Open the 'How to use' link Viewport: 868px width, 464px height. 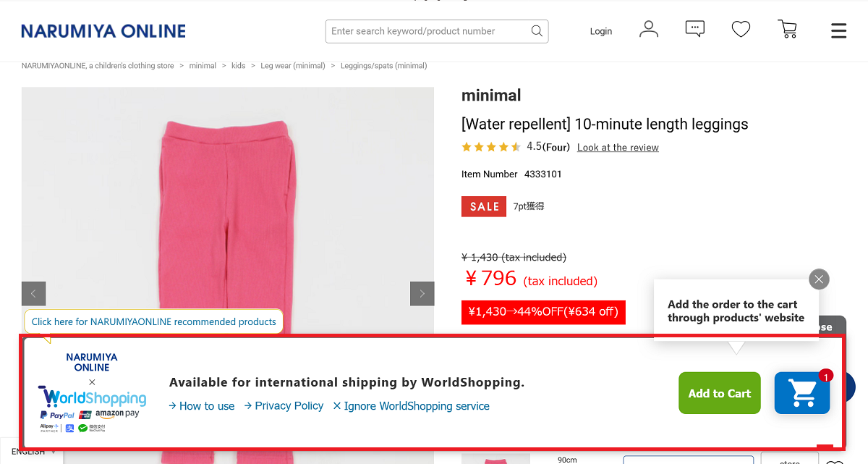coord(202,406)
